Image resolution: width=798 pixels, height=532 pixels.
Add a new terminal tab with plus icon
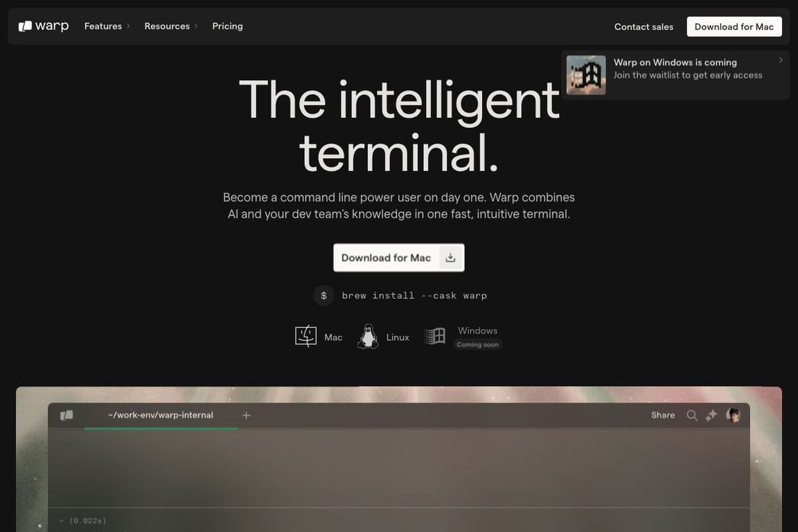click(247, 416)
